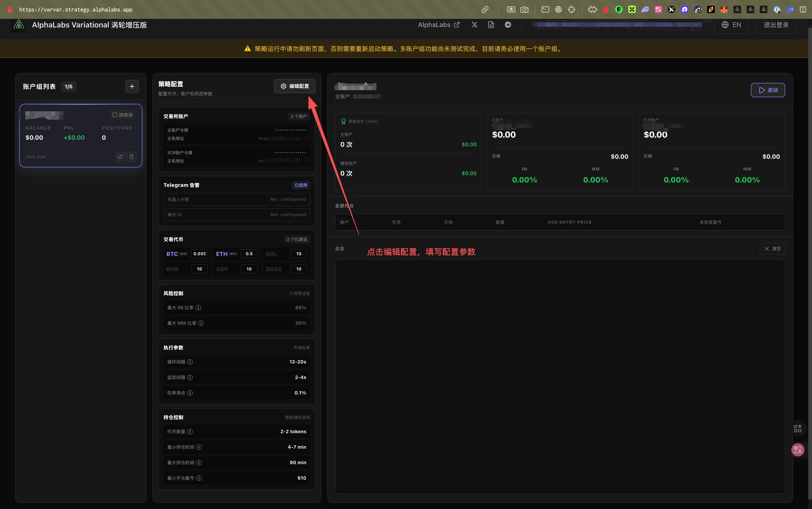Click info icon next to 最小平仓盈亏
Viewport: 812px width, 509px height.
pyautogui.click(x=199, y=478)
